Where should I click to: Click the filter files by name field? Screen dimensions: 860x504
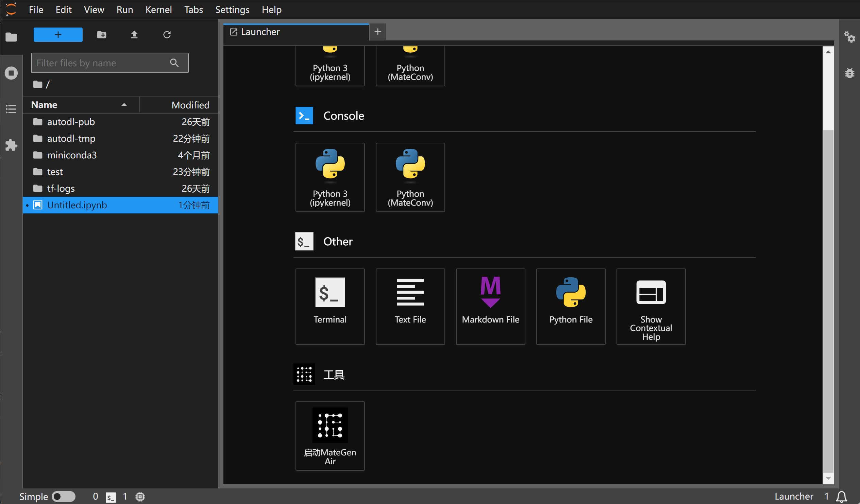pos(102,63)
